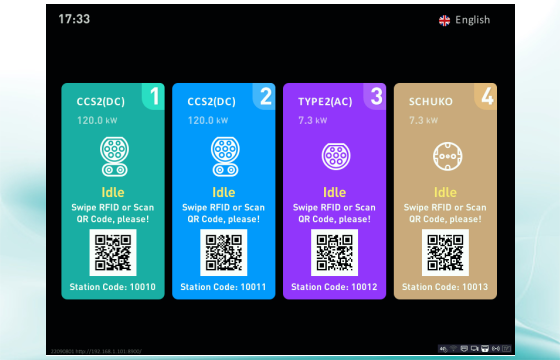Select the tan connector 4 badge
The height and width of the screenshot is (360, 560).
[x=486, y=96]
